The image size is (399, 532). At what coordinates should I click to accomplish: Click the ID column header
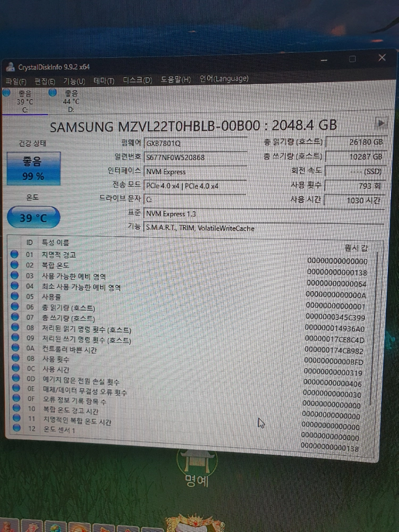coord(29,243)
